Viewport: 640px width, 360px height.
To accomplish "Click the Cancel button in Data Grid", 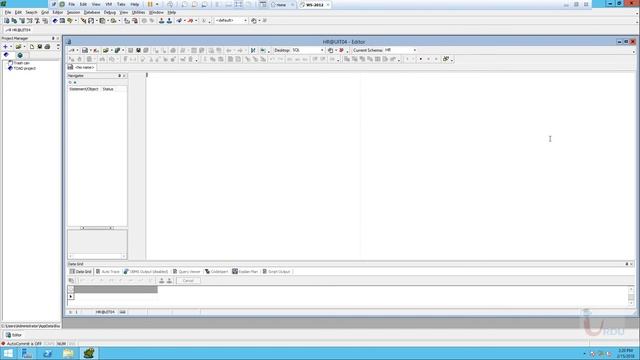I will click(188, 281).
